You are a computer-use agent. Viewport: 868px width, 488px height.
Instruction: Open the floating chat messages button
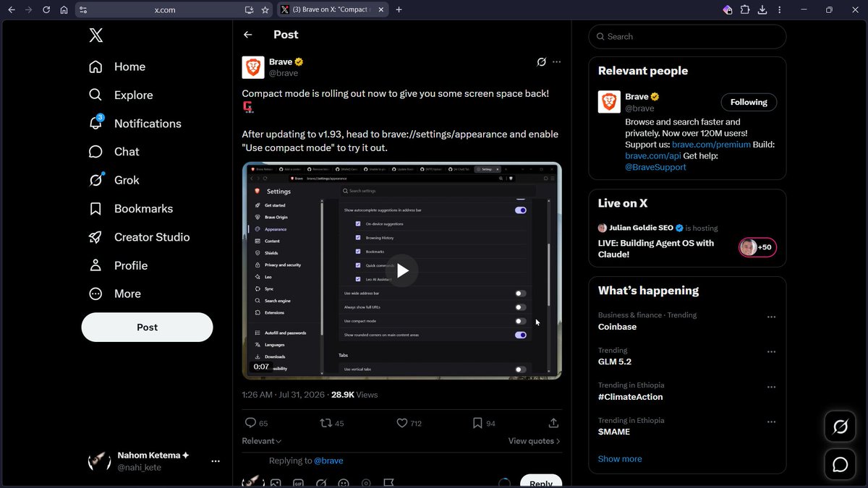click(841, 465)
